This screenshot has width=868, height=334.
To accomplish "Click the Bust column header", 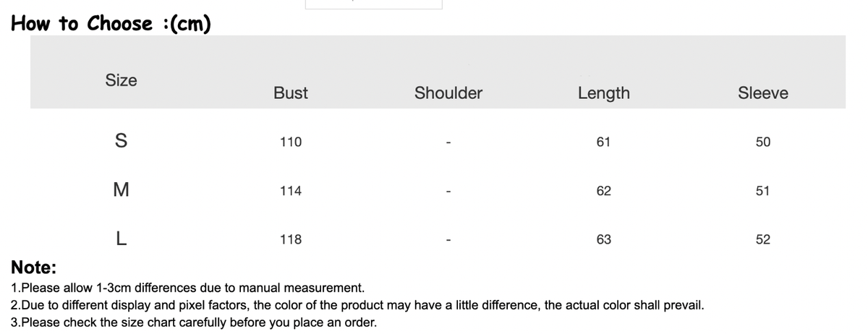I will [291, 93].
